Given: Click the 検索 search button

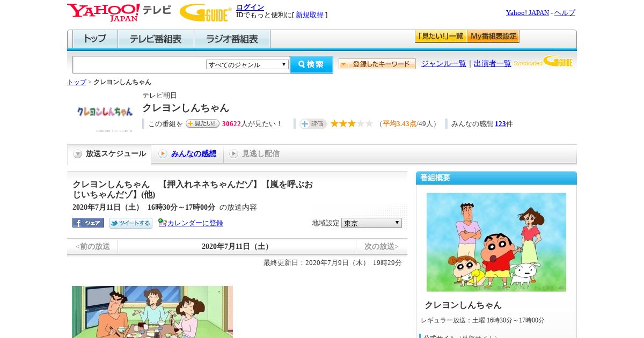Looking at the screenshot, I should click(x=311, y=64).
